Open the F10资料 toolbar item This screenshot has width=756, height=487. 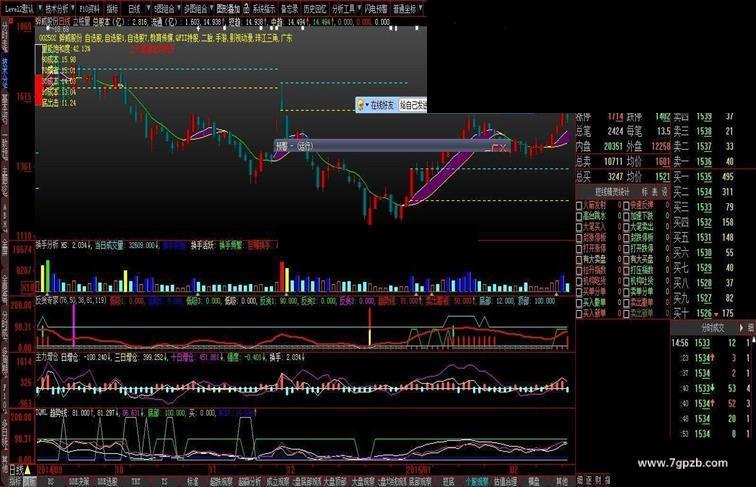(x=90, y=9)
